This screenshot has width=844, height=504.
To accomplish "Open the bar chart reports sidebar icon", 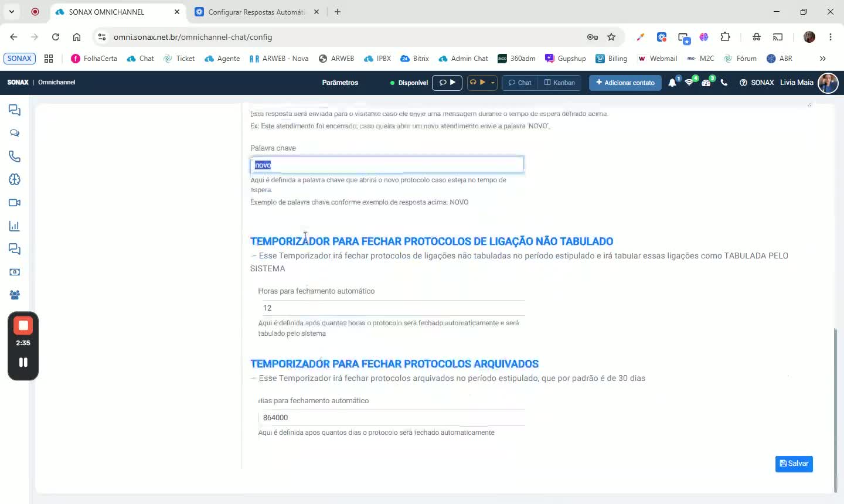I will click(15, 226).
